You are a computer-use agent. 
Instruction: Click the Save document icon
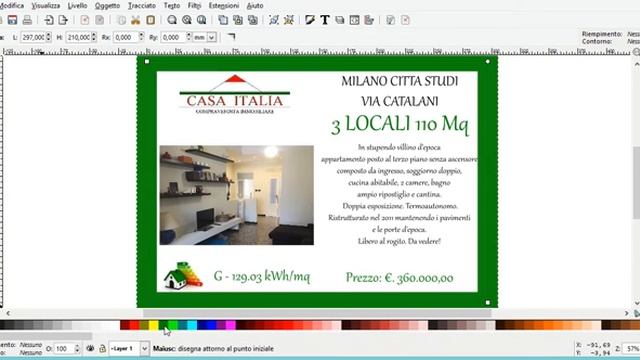click(12, 20)
